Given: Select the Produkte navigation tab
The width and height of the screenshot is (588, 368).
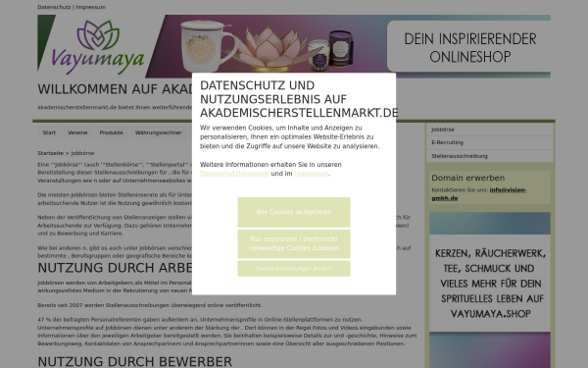Looking at the screenshot, I should [x=111, y=132].
